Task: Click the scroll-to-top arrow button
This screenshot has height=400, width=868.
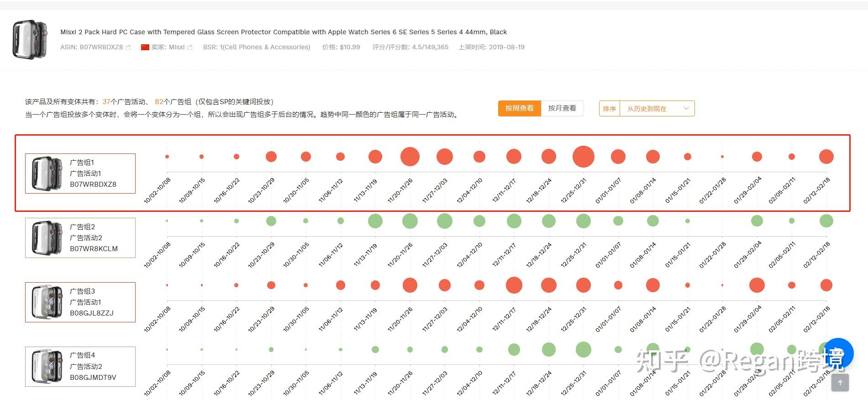Action: pyautogui.click(x=840, y=383)
